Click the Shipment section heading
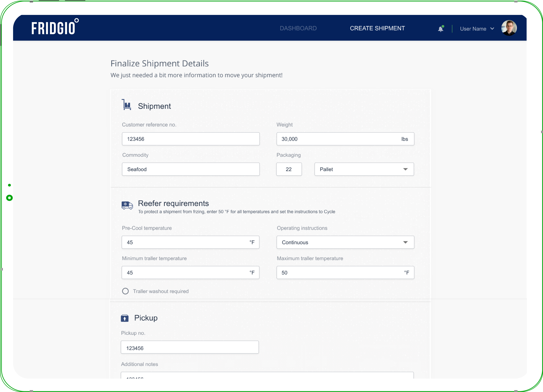 tap(154, 106)
